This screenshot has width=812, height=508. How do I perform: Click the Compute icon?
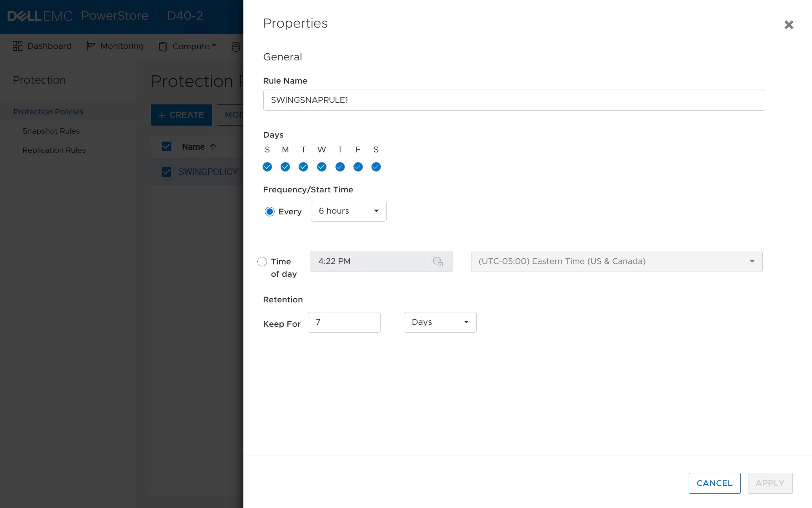[162, 46]
